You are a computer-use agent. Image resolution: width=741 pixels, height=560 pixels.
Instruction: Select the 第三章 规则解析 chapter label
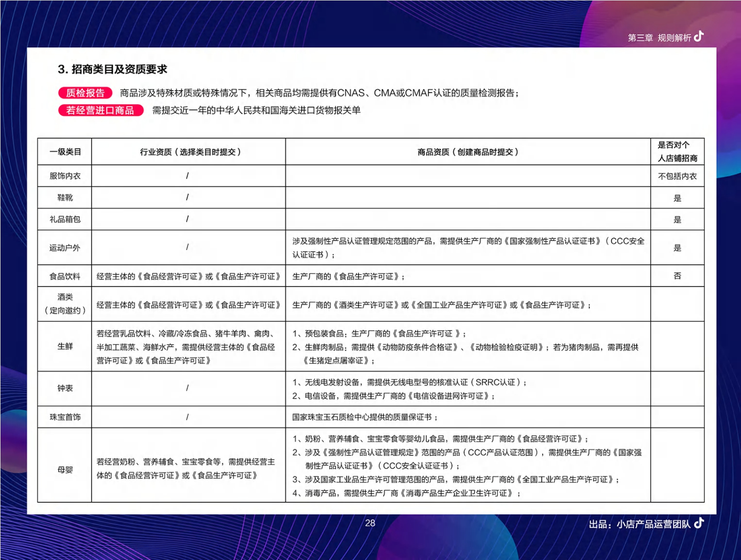[659, 38]
